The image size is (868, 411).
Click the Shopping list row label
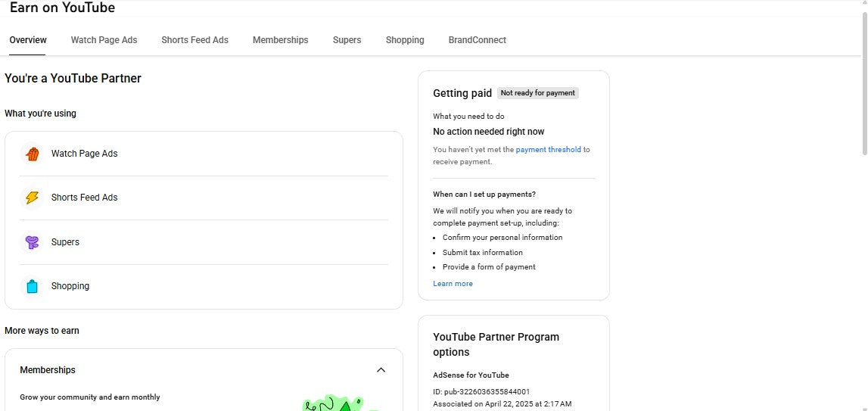click(70, 286)
